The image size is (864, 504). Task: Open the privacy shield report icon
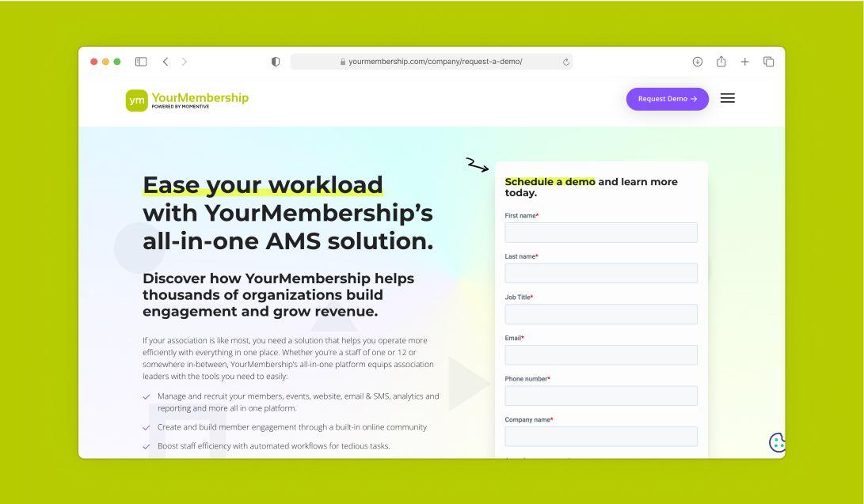click(276, 62)
